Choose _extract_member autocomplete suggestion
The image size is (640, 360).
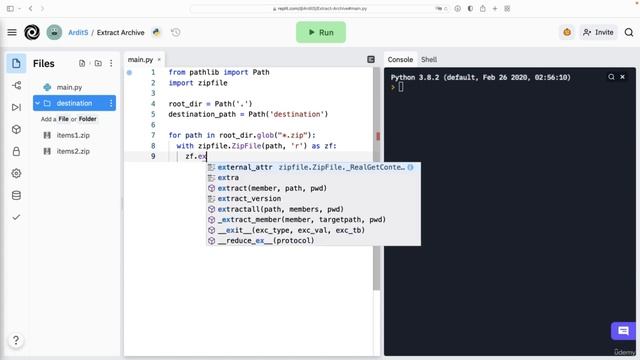(x=313, y=220)
